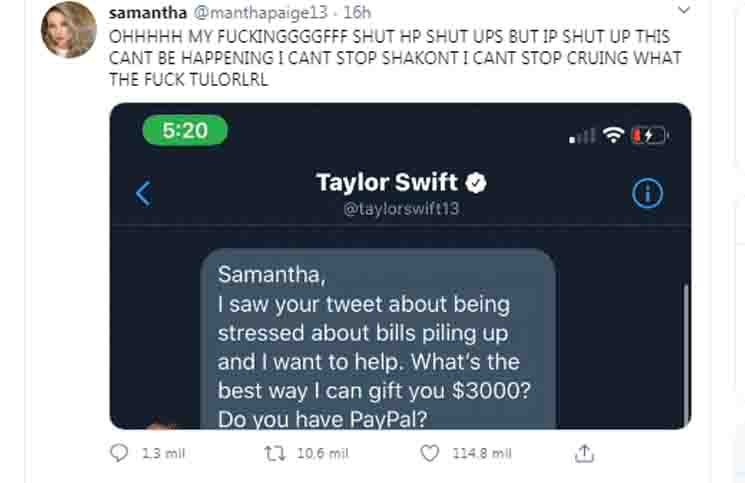Image resolution: width=745 pixels, height=483 pixels.
Task: Open samantha's profile avatar
Action: [x=69, y=29]
